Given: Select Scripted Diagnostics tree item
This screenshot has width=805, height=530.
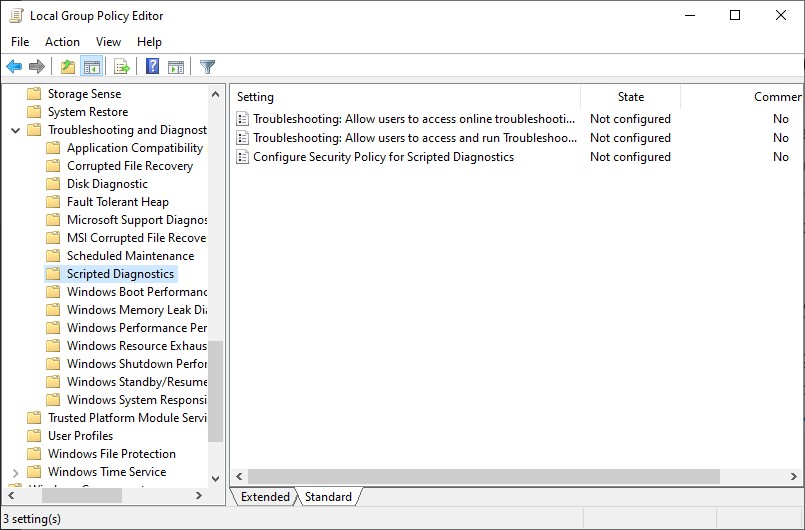Looking at the screenshot, I should pos(120,274).
